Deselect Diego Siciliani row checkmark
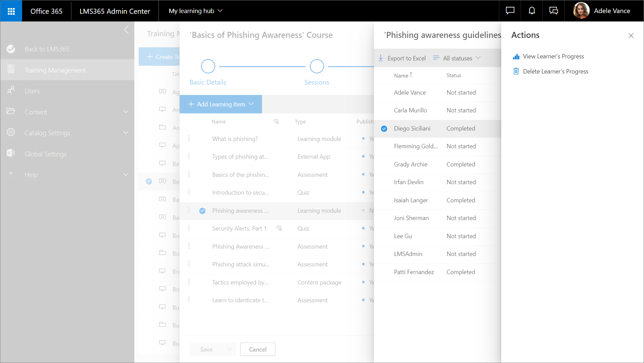 [x=384, y=128]
